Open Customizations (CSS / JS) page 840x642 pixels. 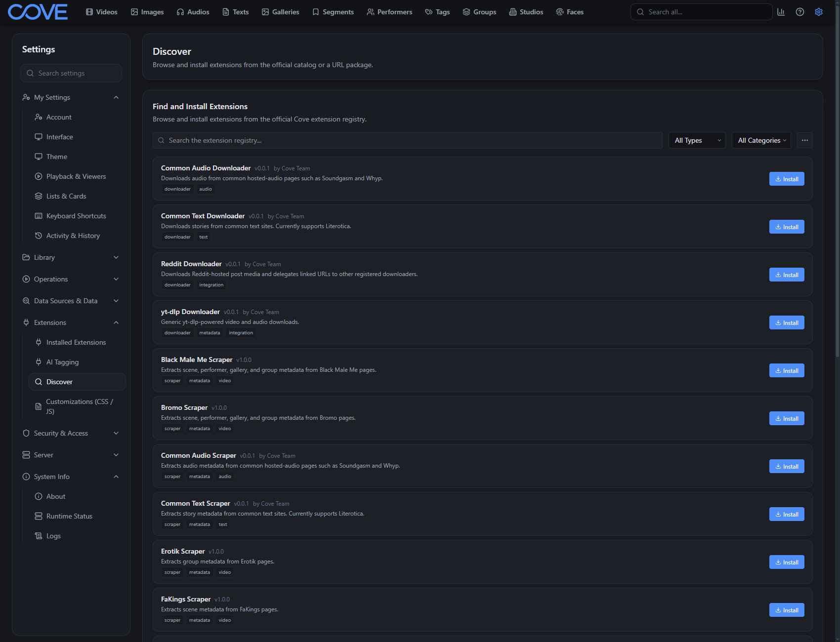tap(77, 406)
